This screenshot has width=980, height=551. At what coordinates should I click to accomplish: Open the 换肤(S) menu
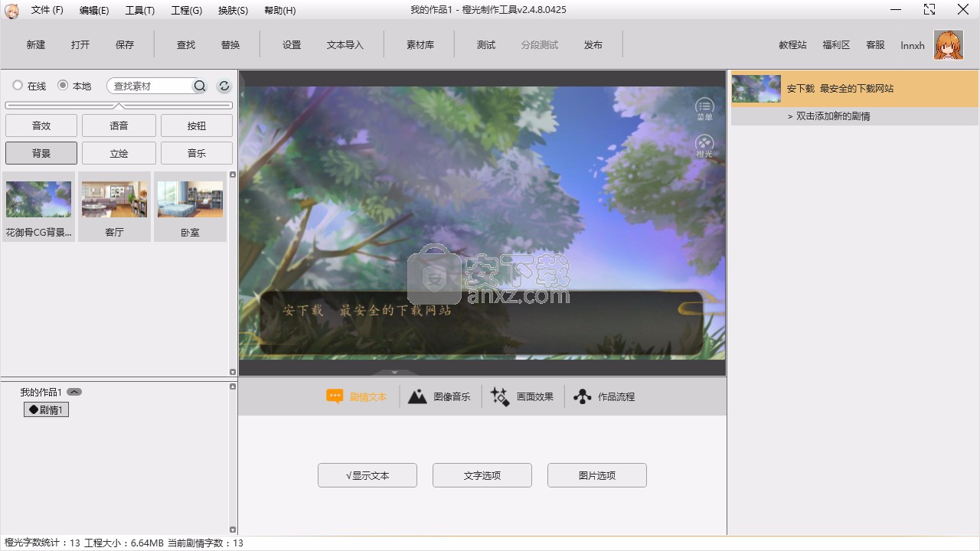[233, 11]
